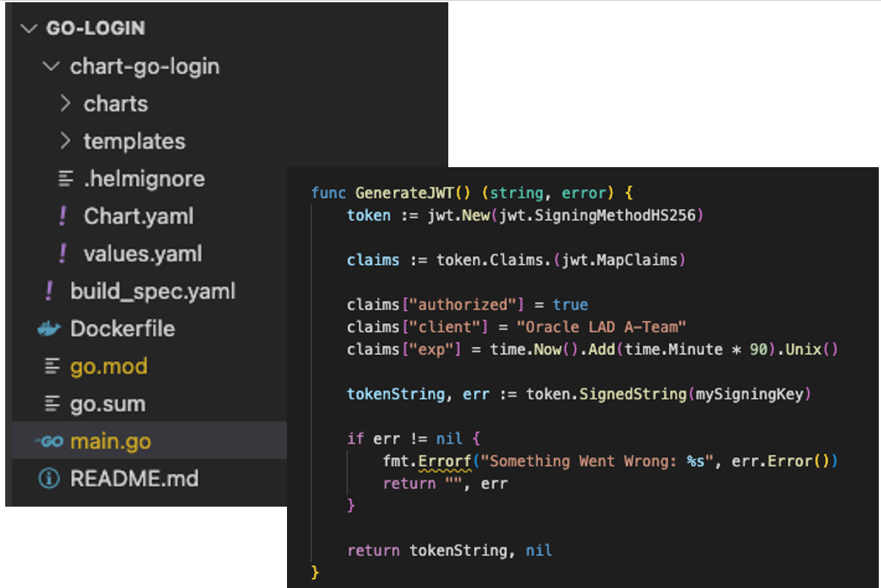
Task: Click the func keyword in the code
Action: pos(328,193)
